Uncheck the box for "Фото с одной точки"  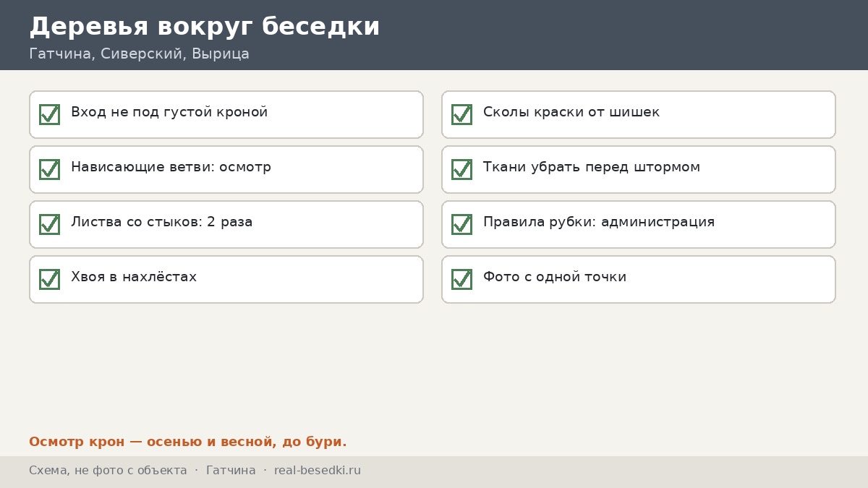pyautogui.click(x=461, y=279)
